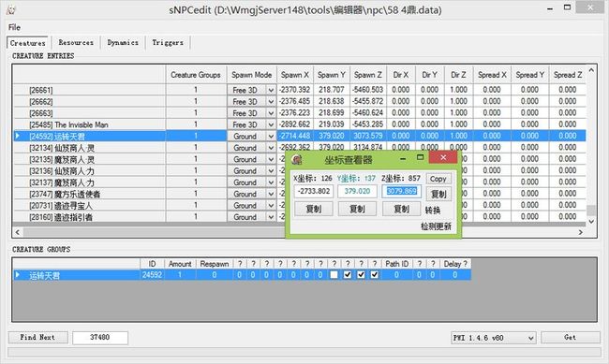
Task: Minimize the 坐标查看器 popup window
Action: [x=403, y=158]
